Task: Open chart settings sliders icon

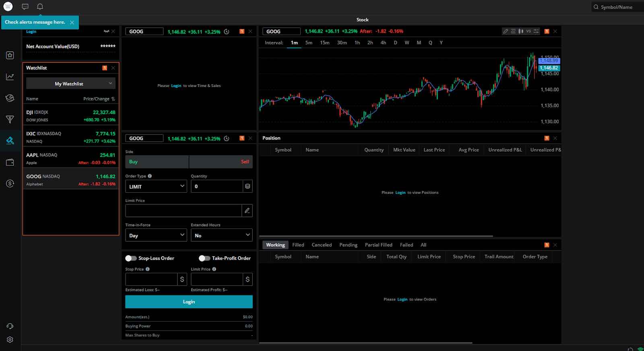Action: pyautogui.click(x=536, y=31)
